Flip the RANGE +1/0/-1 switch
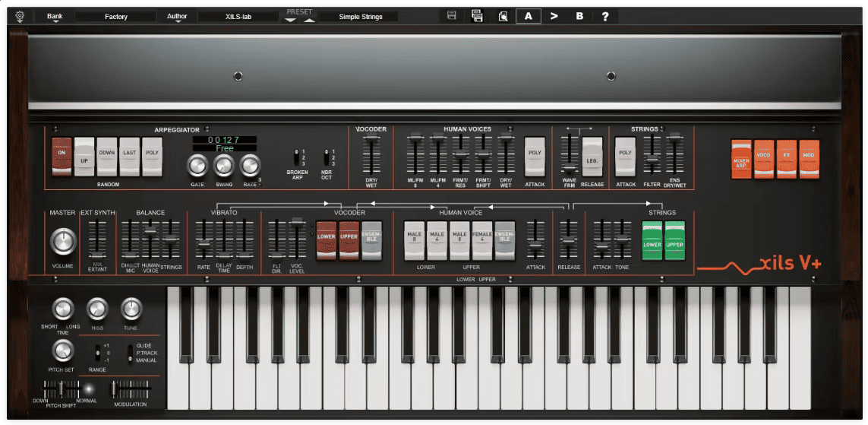This screenshot has width=868, height=425. [x=98, y=353]
